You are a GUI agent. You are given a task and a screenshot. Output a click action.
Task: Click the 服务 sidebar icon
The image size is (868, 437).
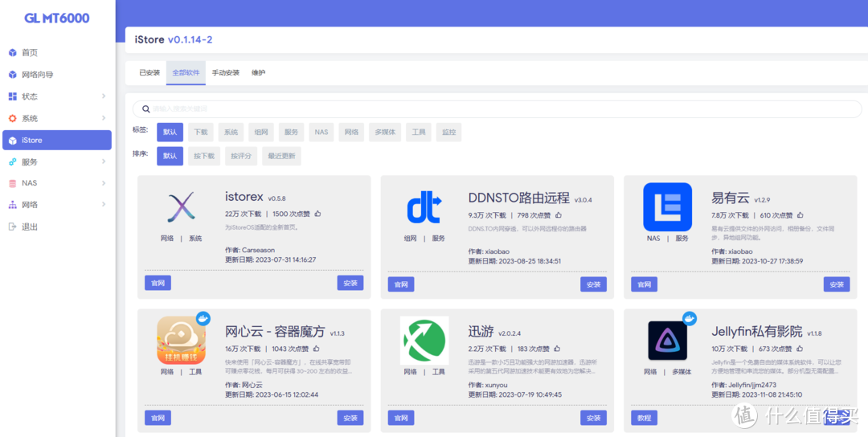click(x=13, y=162)
